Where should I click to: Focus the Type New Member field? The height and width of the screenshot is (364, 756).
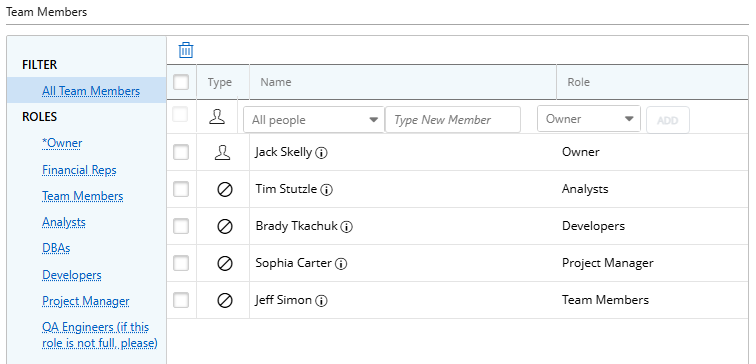coord(453,120)
